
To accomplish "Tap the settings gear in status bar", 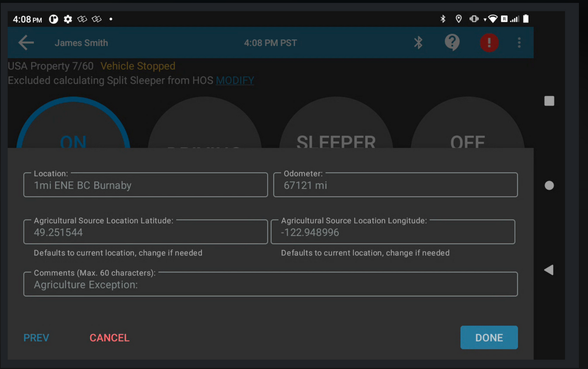I will pos(68,19).
